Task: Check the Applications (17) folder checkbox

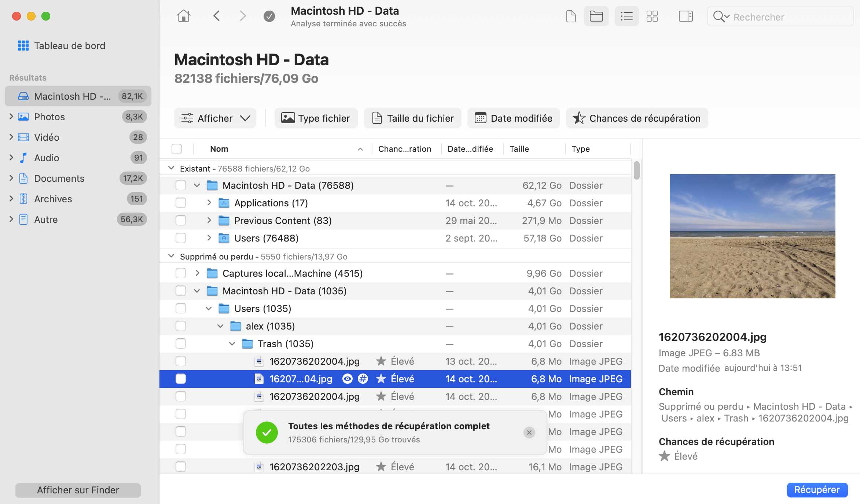Action: (x=181, y=203)
